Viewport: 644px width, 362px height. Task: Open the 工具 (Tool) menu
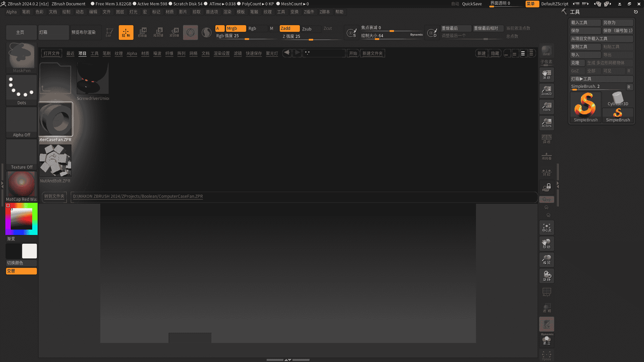(281, 12)
